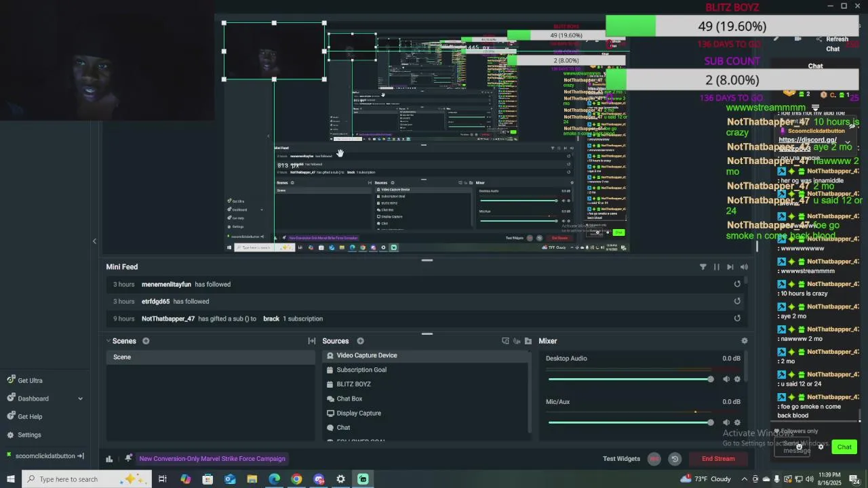Send message with green Chat button
Image resolution: width=868 pixels, height=488 pixels.
844,447
